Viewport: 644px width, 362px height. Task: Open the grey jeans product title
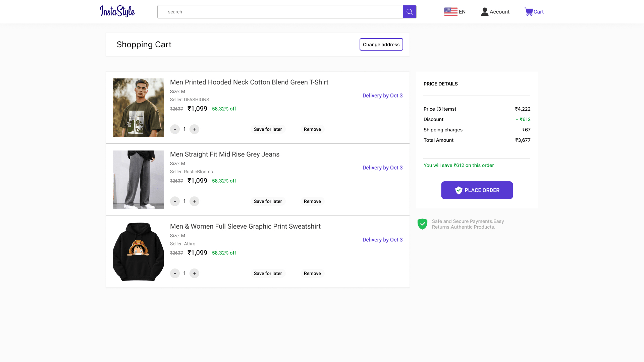click(x=224, y=154)
